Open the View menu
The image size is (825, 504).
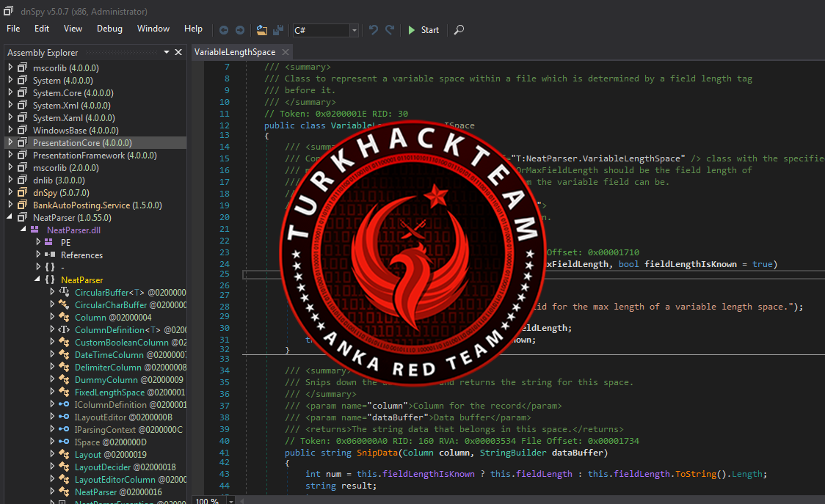coord(73,29)
